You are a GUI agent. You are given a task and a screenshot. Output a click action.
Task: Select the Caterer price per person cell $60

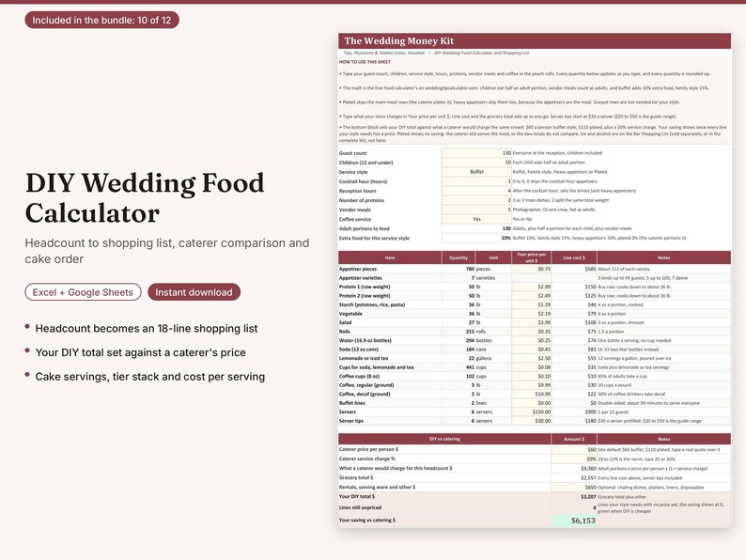pyautogui.click(x=574, y=449)
